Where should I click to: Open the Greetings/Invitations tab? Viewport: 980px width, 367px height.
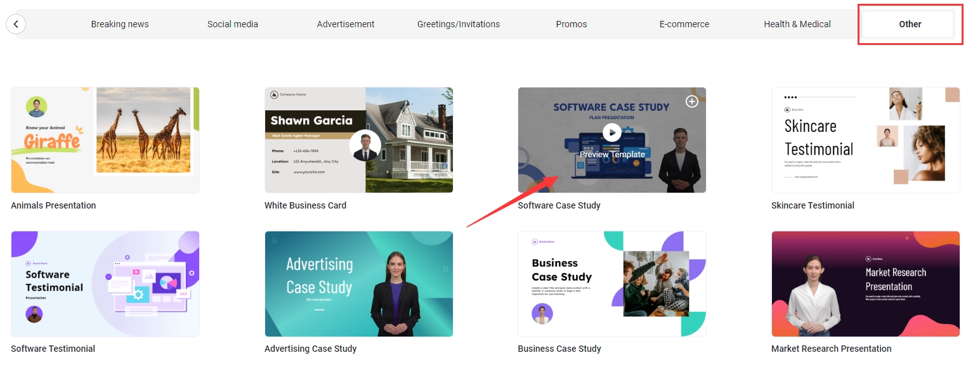pos(458,24)
